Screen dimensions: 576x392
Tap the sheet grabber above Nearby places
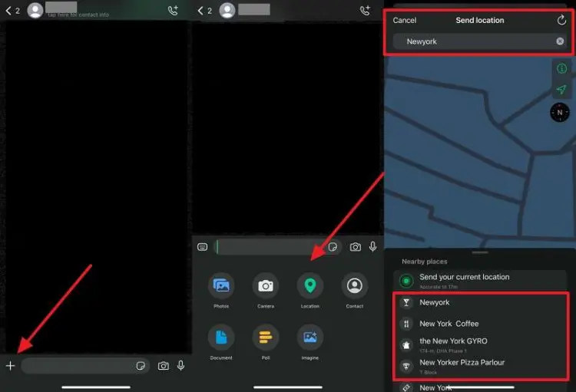[480, 252]
